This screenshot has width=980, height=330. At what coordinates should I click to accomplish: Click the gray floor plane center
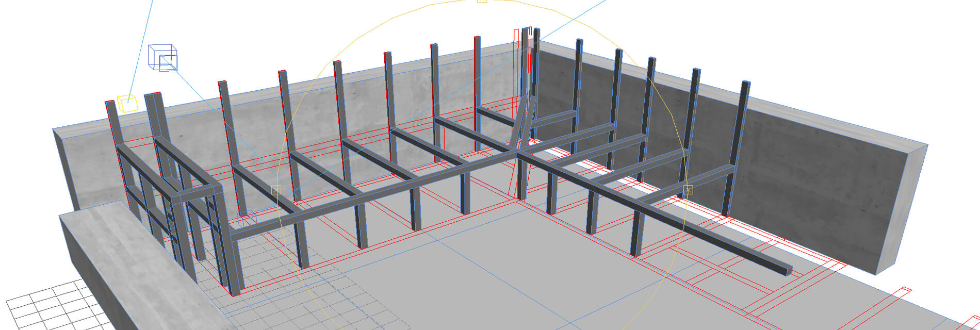[x=490, y=268]
